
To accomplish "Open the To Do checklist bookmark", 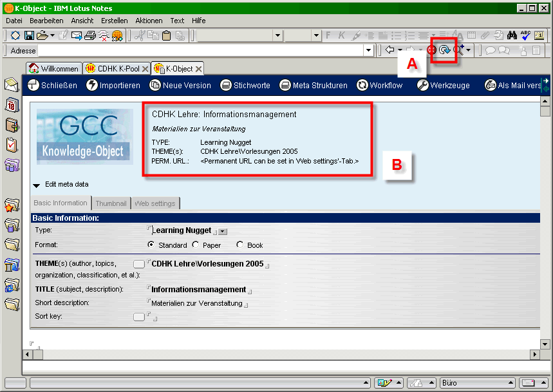I will [x=12, y=145].
